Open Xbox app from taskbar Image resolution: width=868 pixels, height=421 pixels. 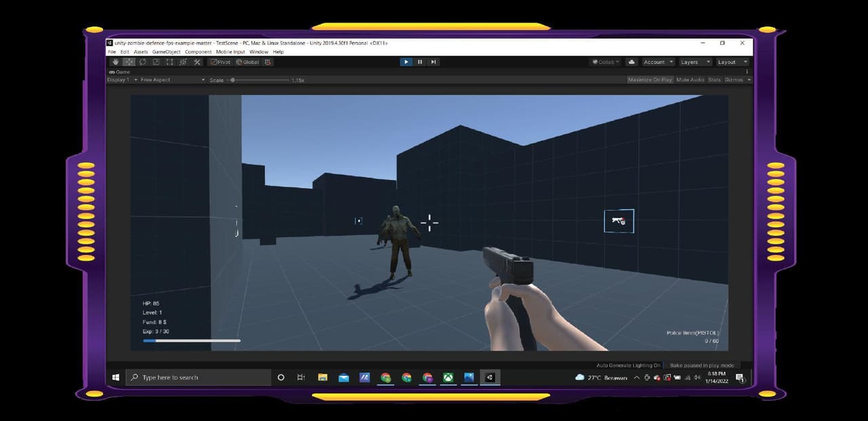point(448,378)
